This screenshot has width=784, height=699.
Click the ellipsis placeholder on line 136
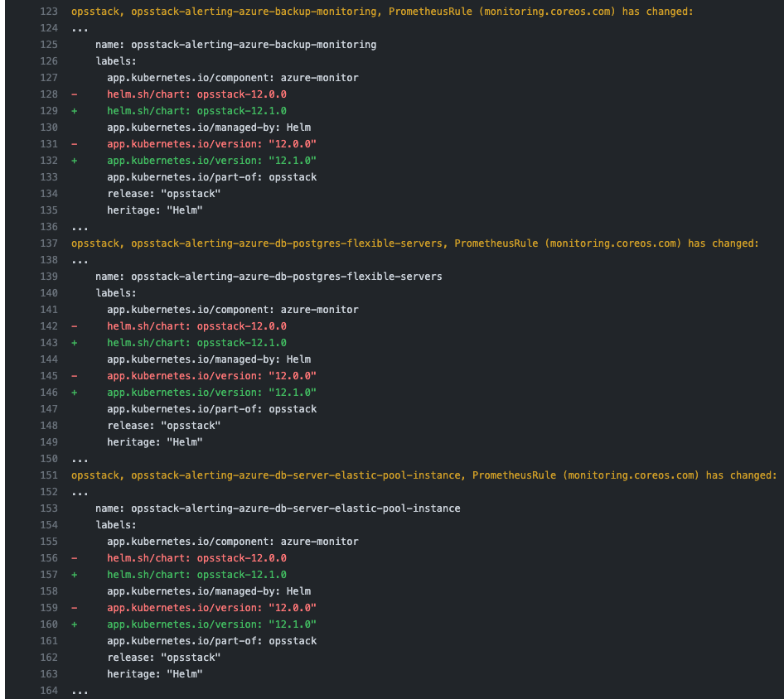[79, 226]
